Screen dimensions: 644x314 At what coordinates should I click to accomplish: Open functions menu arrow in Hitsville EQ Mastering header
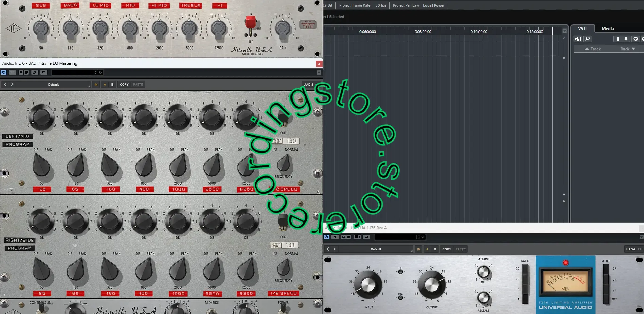tap(319, 72)
